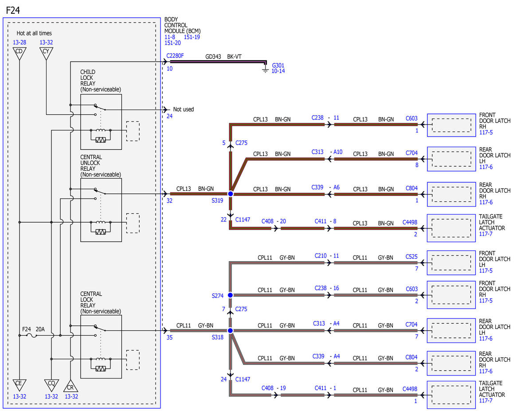Screen dimensions: 532x411
Task: Click the C525 connector label
Action: click(411, 257)
